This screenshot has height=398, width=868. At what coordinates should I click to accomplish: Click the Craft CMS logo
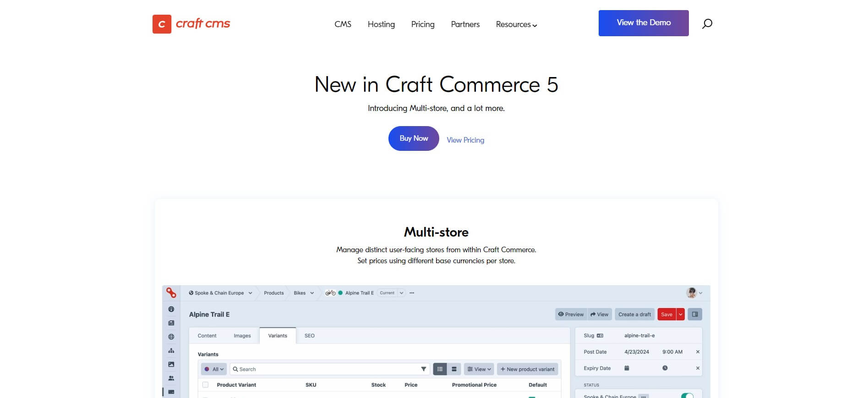coord(191,24)
